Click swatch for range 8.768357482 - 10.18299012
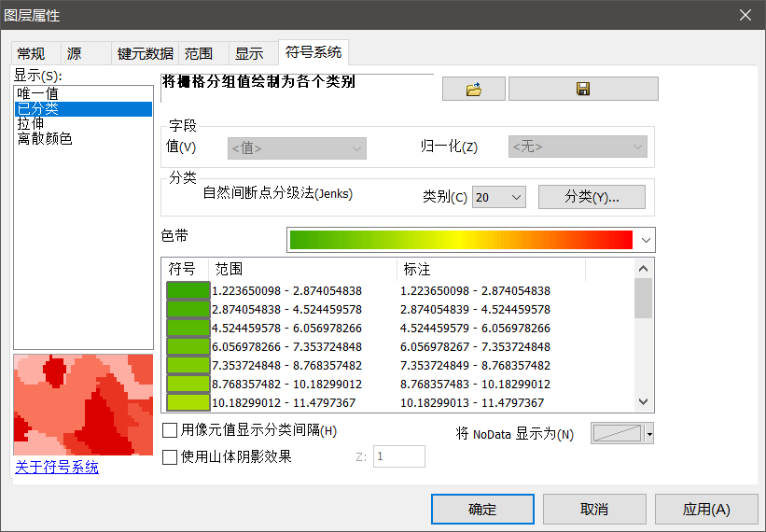766x532 pixels. (x=188, y=384)
